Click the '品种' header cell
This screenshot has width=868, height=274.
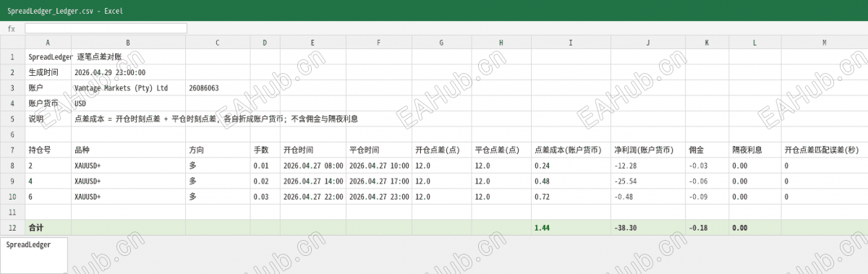click(x=128, y=150)
